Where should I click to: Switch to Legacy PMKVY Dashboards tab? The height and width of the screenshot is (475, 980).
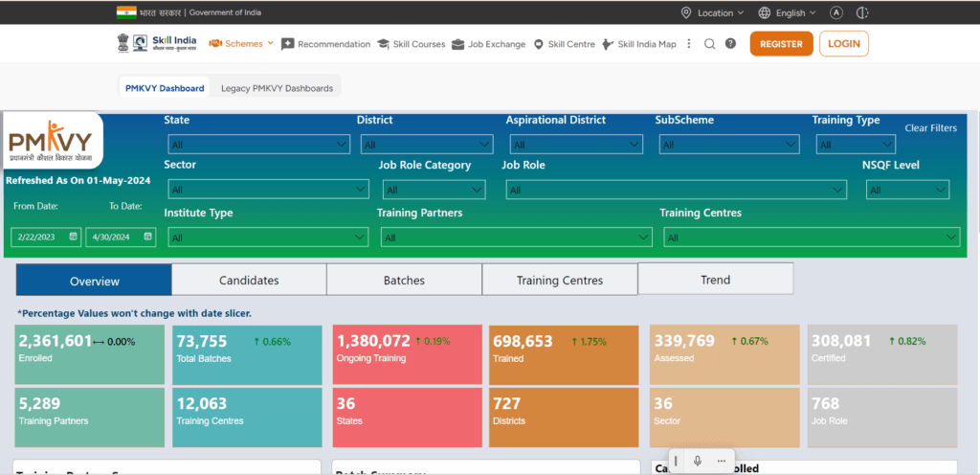277,88
